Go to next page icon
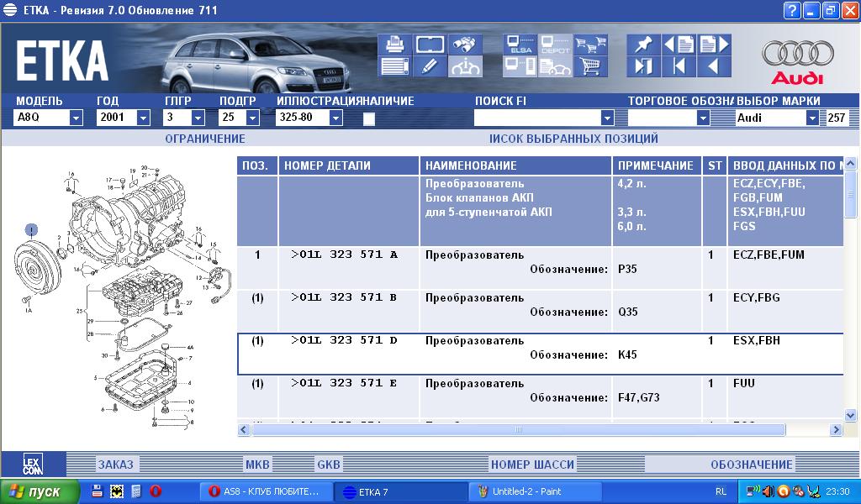The width and height of the screenshot is (861, 504). [714, 45]
